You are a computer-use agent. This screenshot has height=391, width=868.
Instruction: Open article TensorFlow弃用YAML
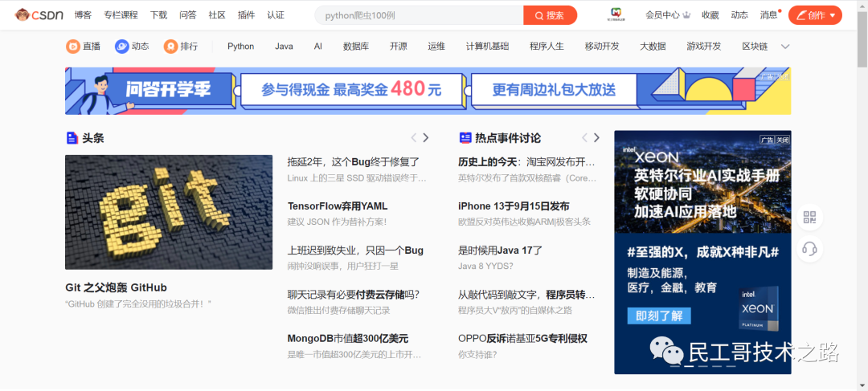point(338,206)
